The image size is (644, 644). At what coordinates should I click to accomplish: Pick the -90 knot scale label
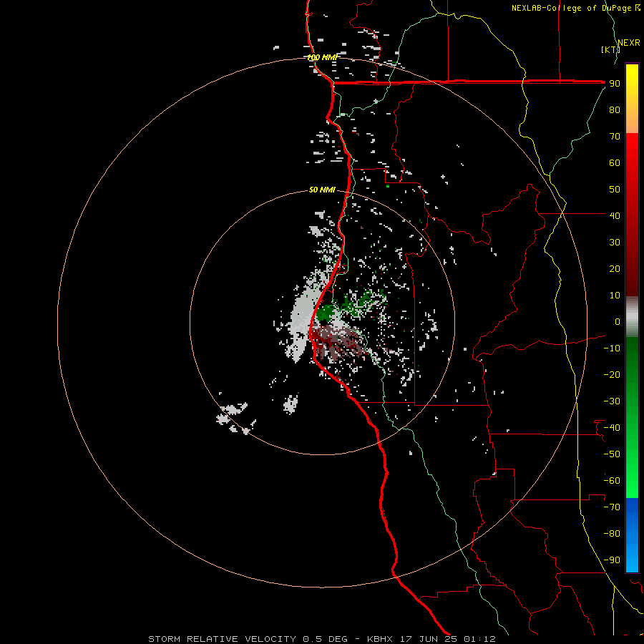[612, 560]
